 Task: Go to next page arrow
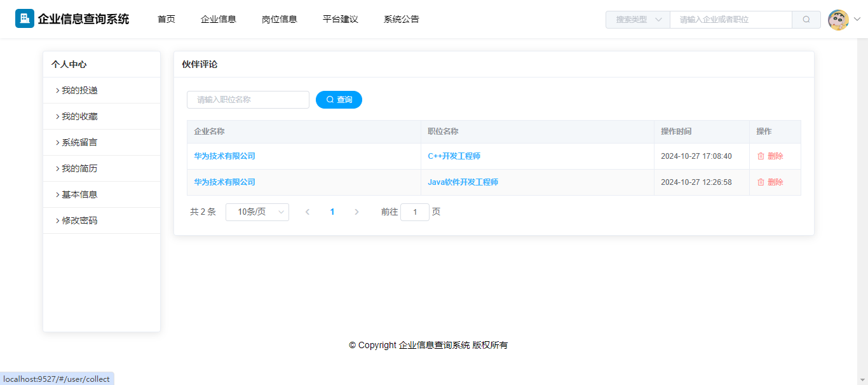[x=356, y=212]
